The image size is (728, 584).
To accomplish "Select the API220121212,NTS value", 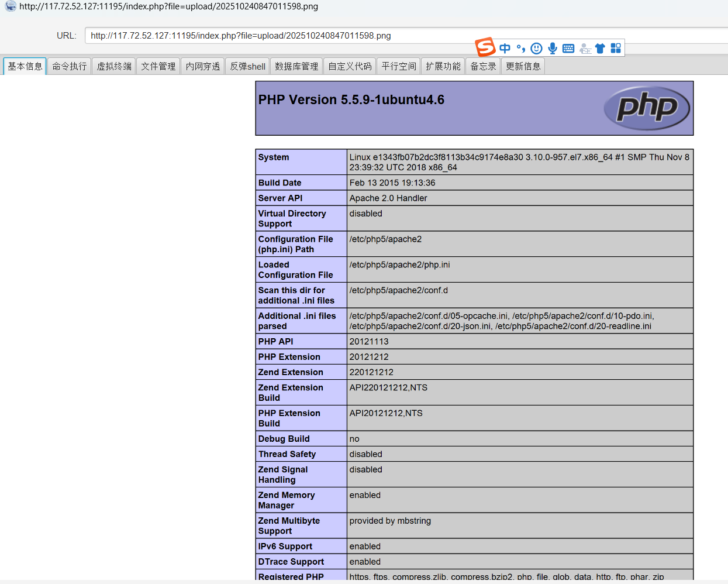I will [x=388, y=388].
